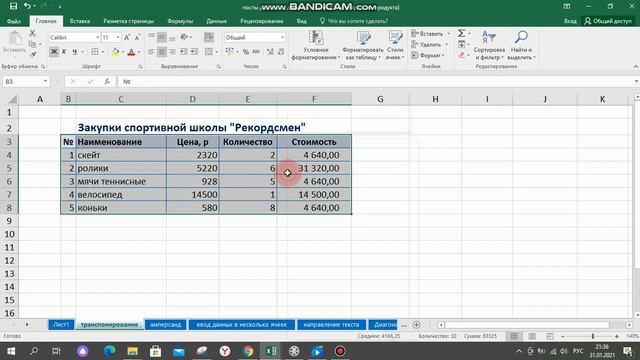
Task: Apply red font color
Action: pyautogui.click(x=131, y=52)
